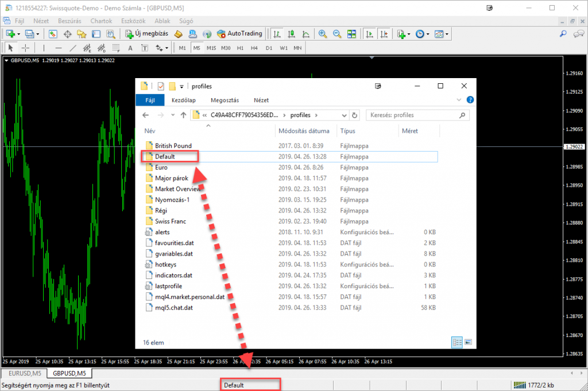
Task: Open the New Chart dropdown arrow
Action: pos(18,34)
